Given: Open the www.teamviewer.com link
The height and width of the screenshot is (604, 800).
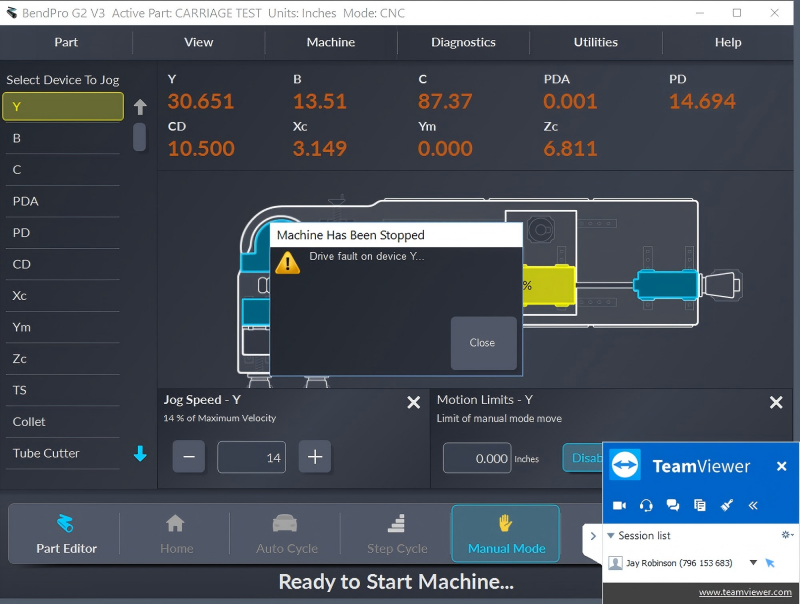Looking at the screenshot, I should coord(744,592).
